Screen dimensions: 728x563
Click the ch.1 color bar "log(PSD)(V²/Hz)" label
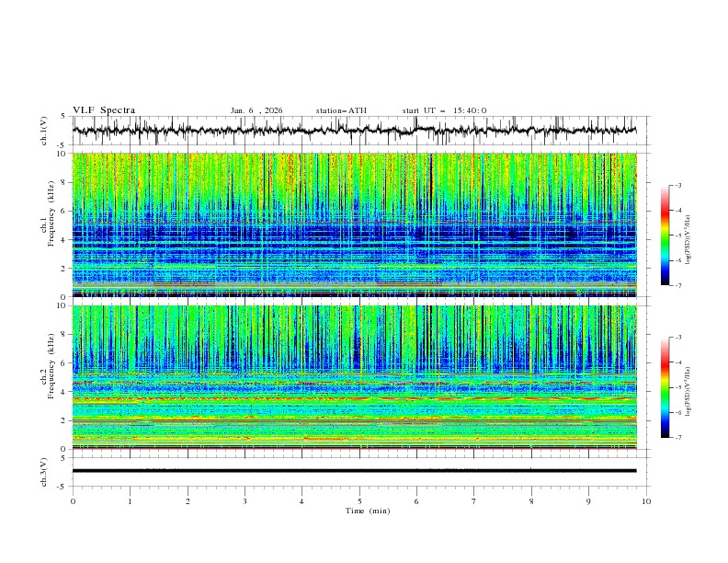(688, 239)
